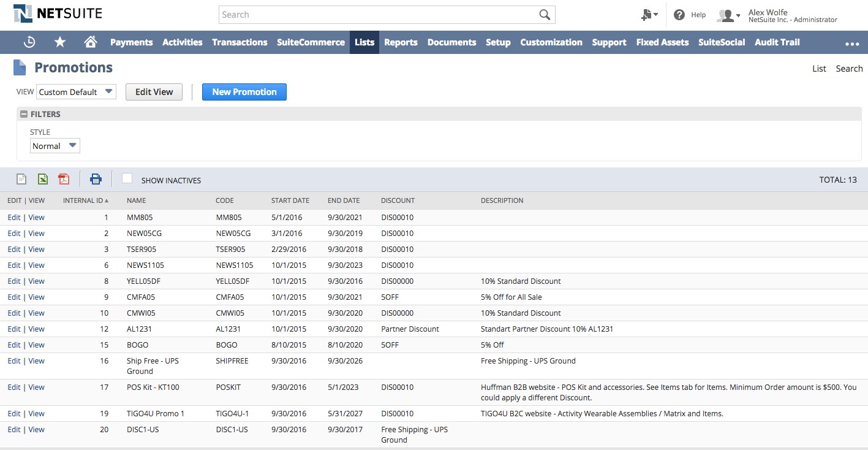Click the Help text link
The width and height of the screenshot is (868, 450).
tap(698, 15)
